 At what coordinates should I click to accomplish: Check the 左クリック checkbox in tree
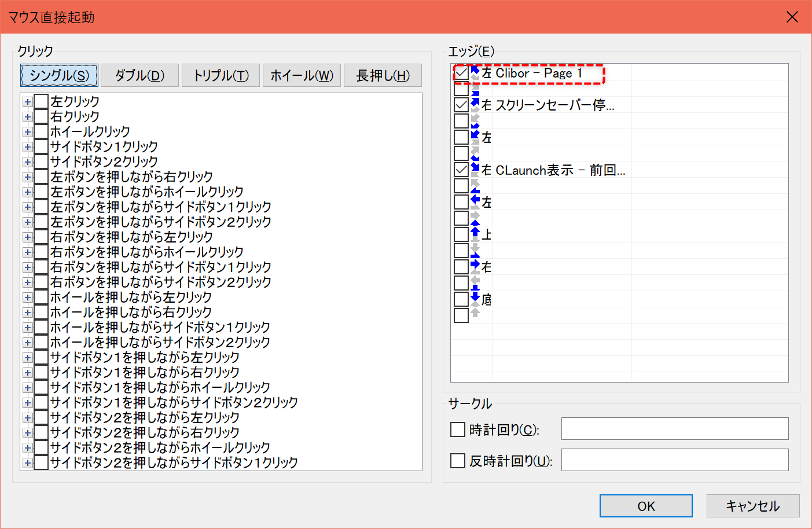click(x=41, y=101)
